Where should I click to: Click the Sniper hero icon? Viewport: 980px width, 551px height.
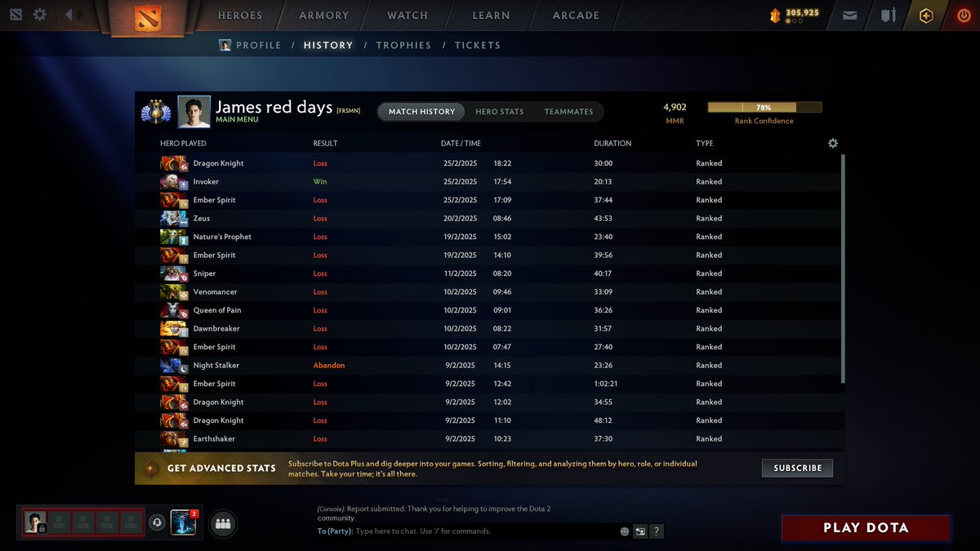[x=174, y=273]
